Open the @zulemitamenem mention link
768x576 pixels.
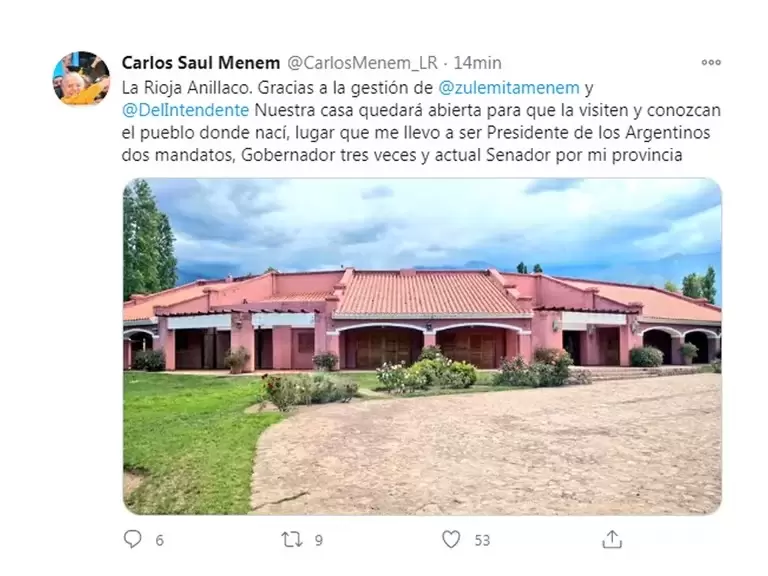[x=509, y=88]
